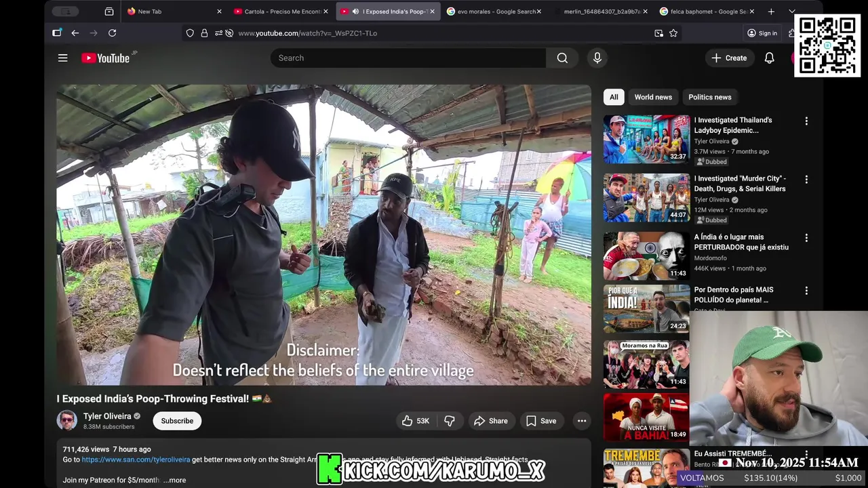Open Murder City video thumbnail
868x488 pixels.
[646, 198]
